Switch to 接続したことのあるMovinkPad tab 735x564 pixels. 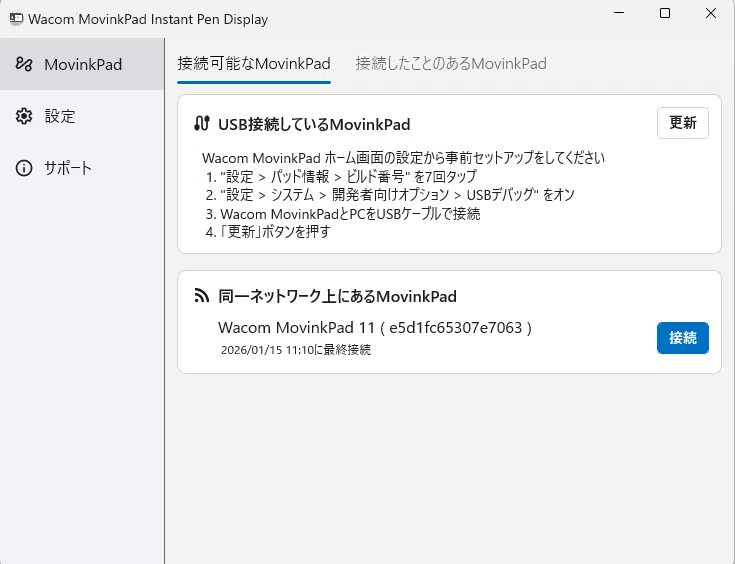click(x=451, y=63)
